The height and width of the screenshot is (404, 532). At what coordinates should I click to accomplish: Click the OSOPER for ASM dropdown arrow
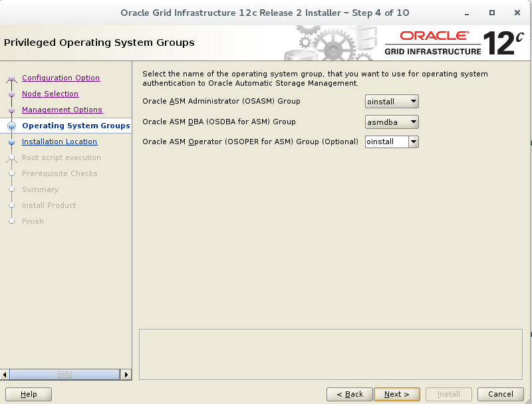(x=414, y=142)
